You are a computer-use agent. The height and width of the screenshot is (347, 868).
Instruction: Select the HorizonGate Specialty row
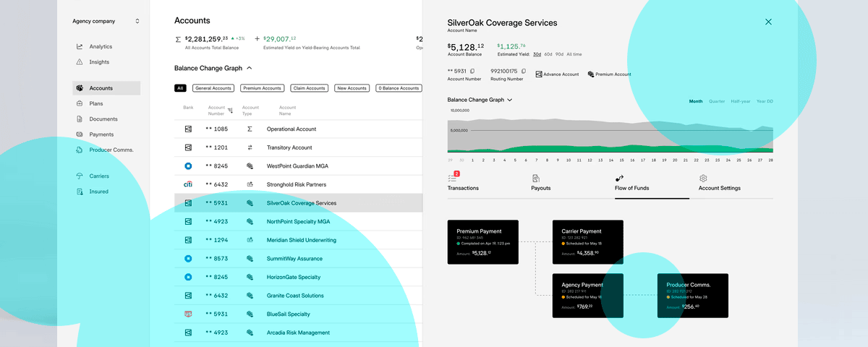pyautogui.click(x=298, y=277)
